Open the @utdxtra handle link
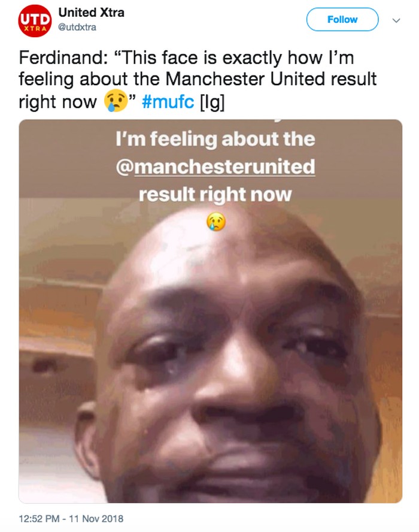 (77, 27)
